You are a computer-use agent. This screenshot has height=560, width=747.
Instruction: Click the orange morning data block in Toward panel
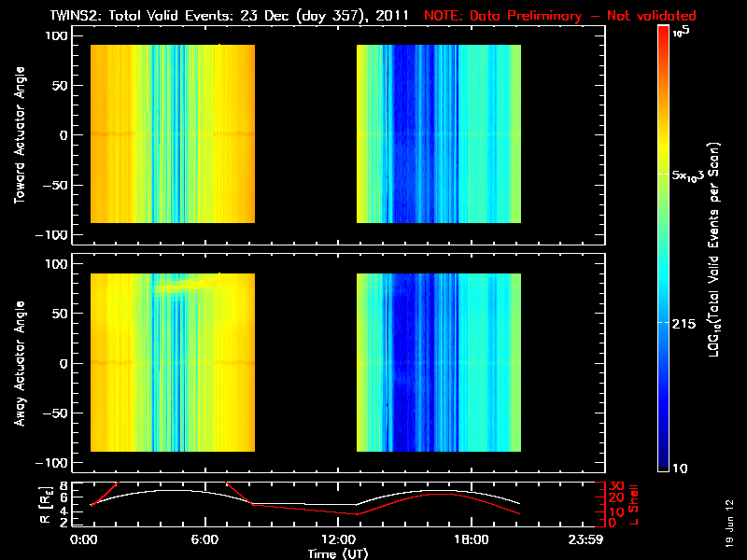point(173,133)
